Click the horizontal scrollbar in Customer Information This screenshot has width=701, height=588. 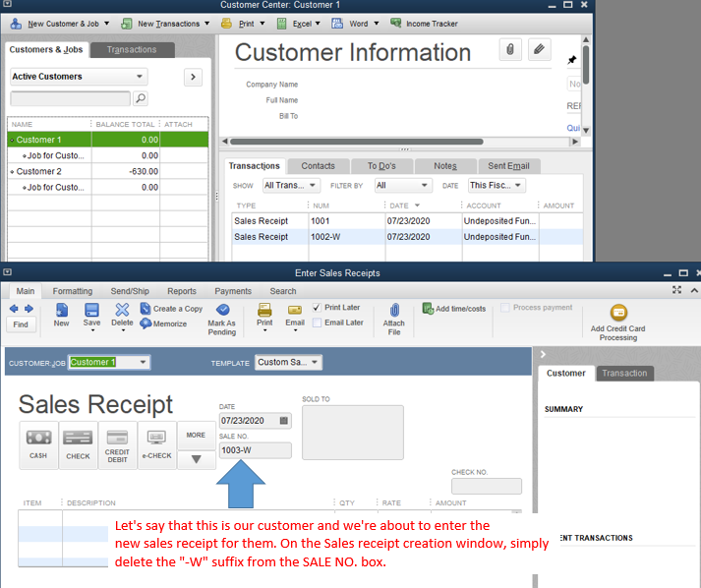356,142
